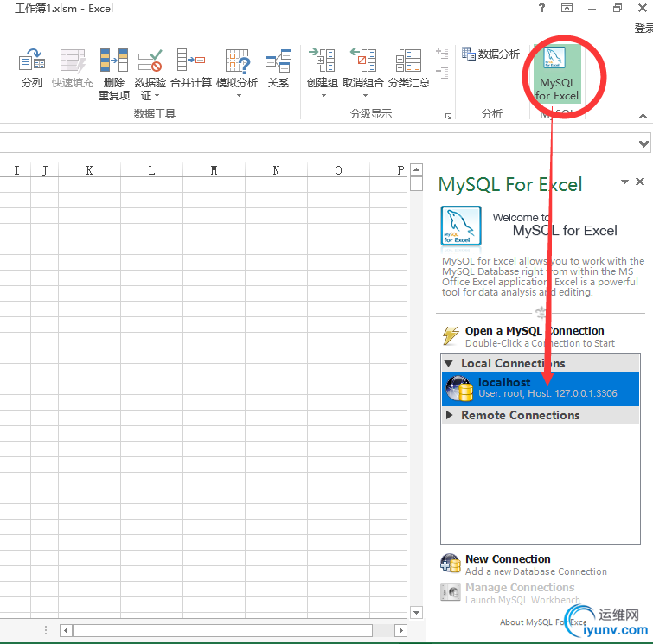This screenshot has width=653, height=644.
Task: Click Manage Connections link
Action: click(520, 588)
